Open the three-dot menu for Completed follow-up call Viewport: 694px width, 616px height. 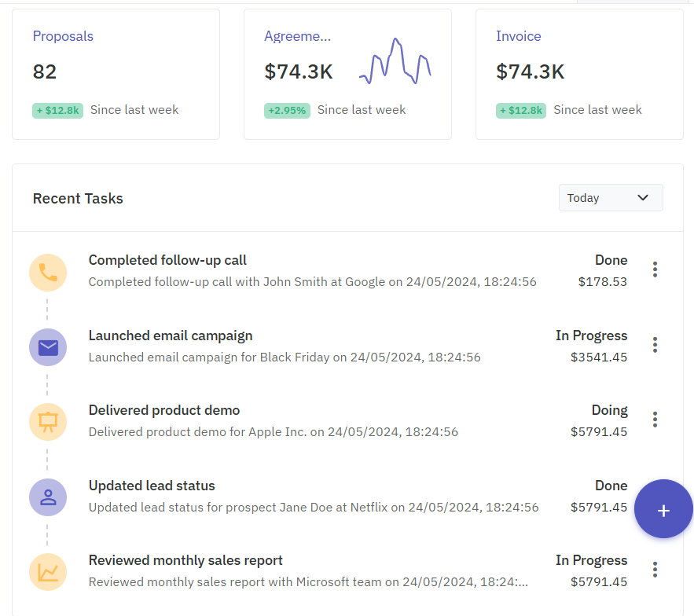pos(655,269)
